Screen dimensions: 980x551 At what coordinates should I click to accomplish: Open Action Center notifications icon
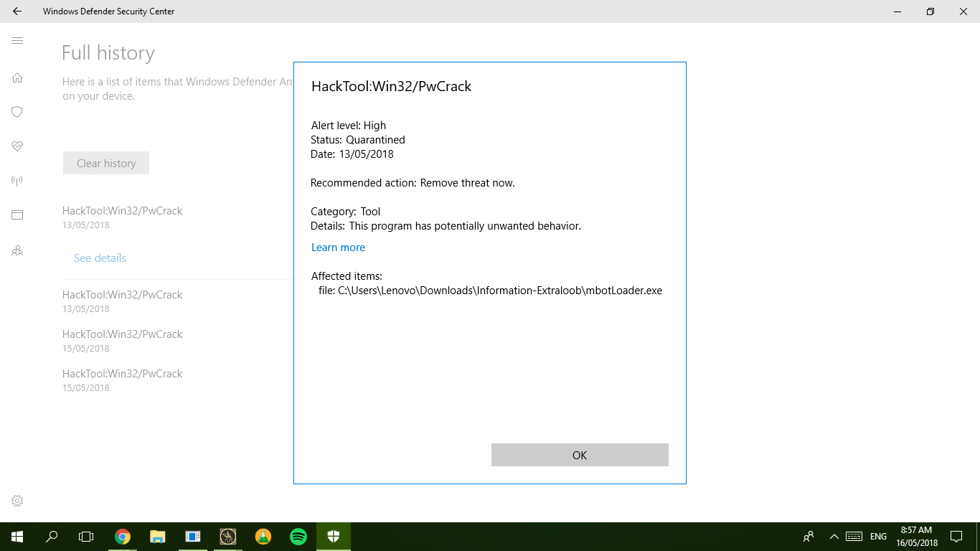tap(956, 537)
